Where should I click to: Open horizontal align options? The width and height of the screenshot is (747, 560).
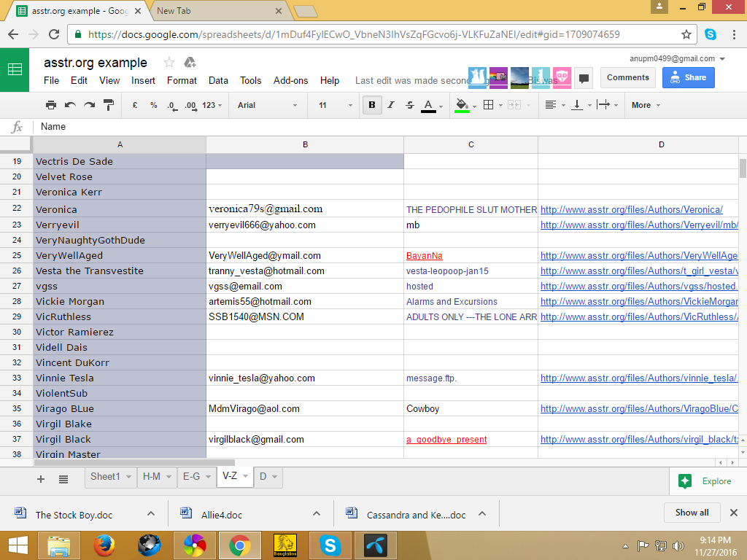[x=555, y=105]
